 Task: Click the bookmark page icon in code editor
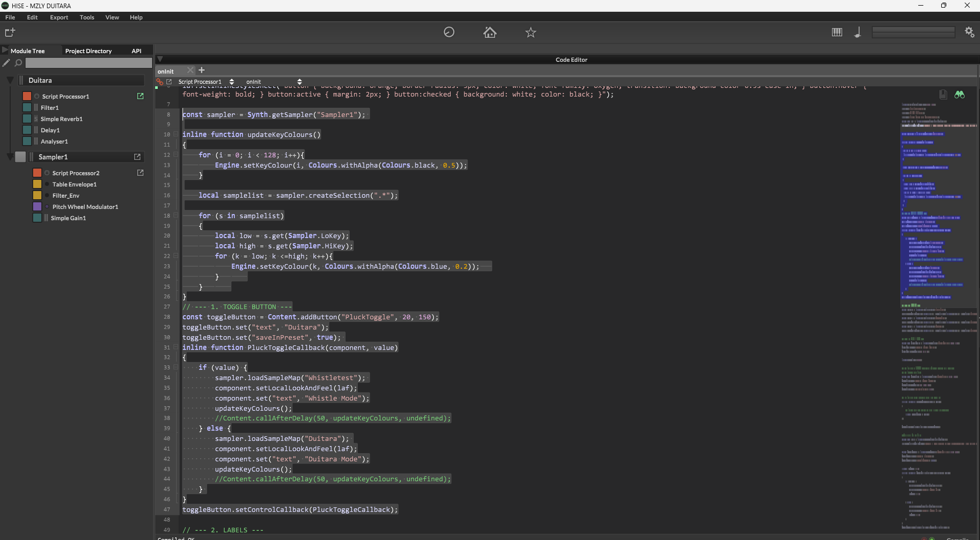point(943,95)
